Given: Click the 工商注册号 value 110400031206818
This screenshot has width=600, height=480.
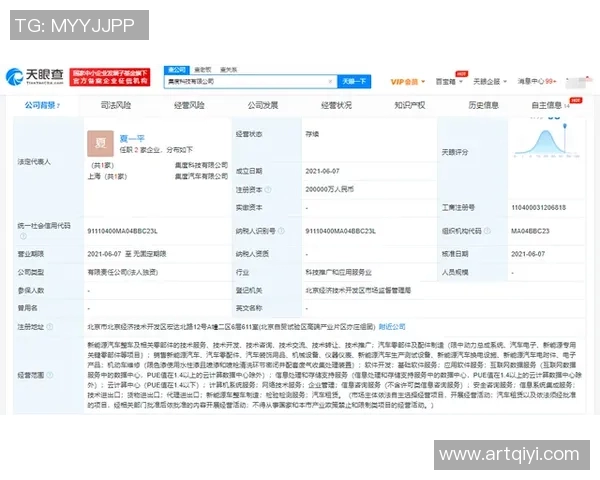Looking at the screenshot, I should [538, 207].
